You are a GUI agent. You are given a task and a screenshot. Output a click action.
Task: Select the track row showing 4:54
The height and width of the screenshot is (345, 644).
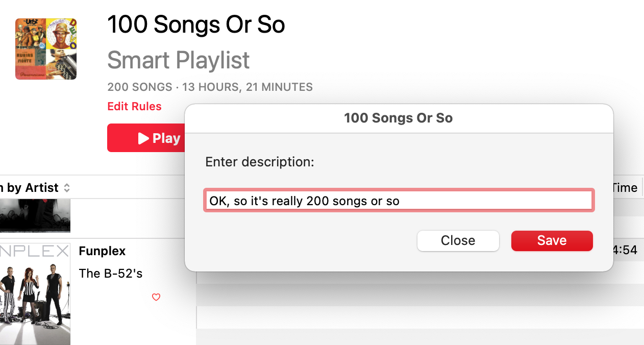[625, 250]
